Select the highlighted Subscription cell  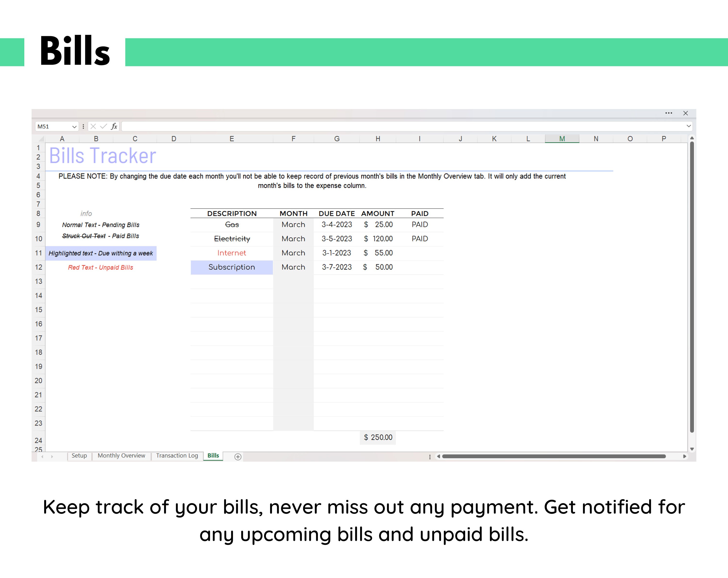pyautogui.click(x=232, y=267)
